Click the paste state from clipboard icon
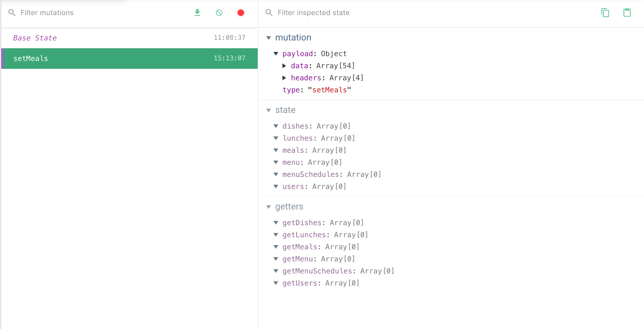Viewport: 644px width, 329px height. 627,13
